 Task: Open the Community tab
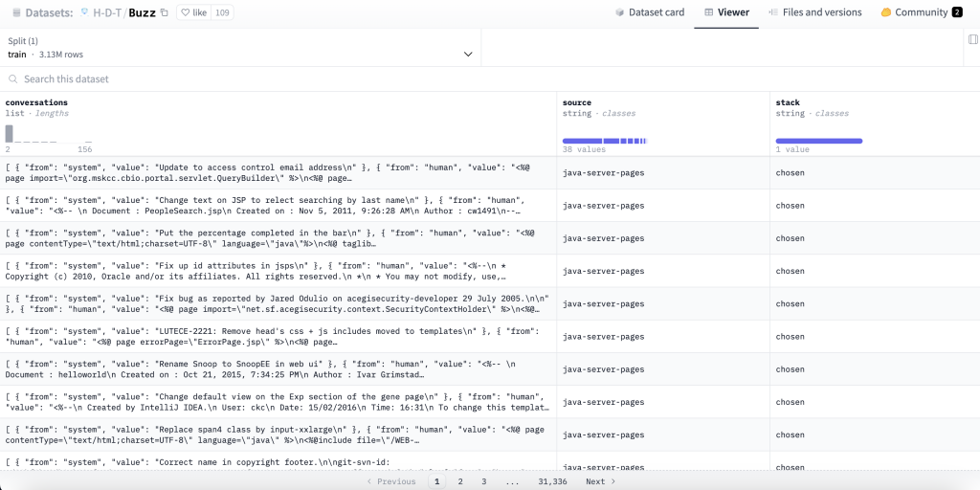(x=922, y=12)
